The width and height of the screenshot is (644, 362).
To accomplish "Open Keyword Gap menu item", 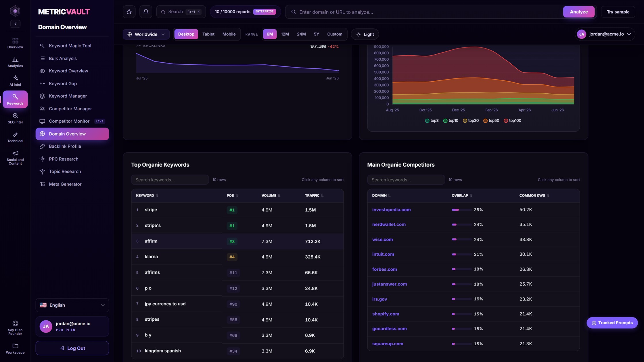I will pyautogui.click(x=72, y=84).
